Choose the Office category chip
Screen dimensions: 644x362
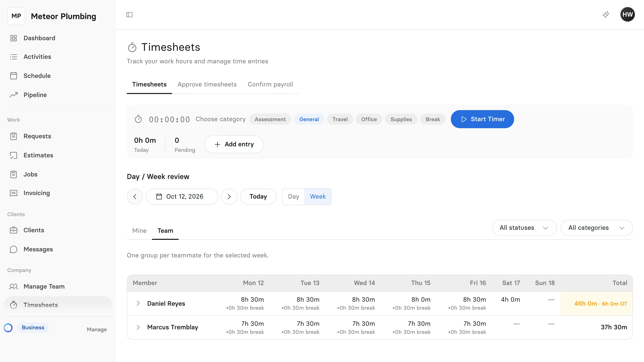pyautogui.click(x=369, y=119)
